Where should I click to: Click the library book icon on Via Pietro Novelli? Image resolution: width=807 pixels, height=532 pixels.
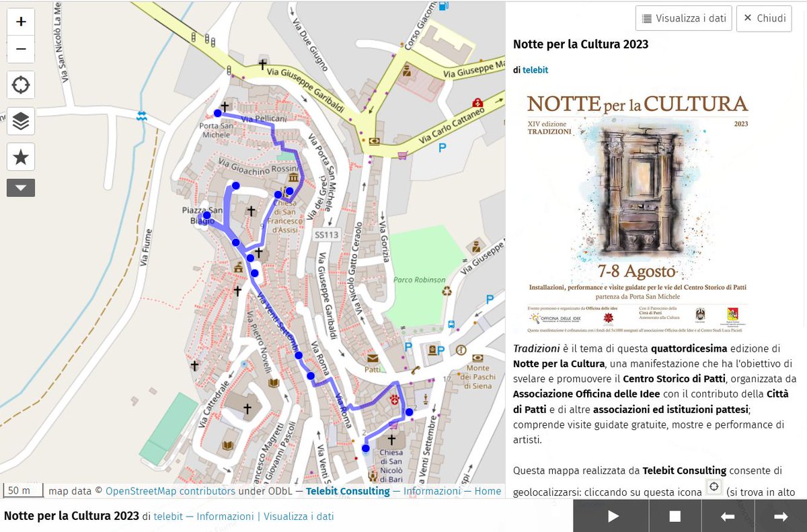tap(273, 383)
